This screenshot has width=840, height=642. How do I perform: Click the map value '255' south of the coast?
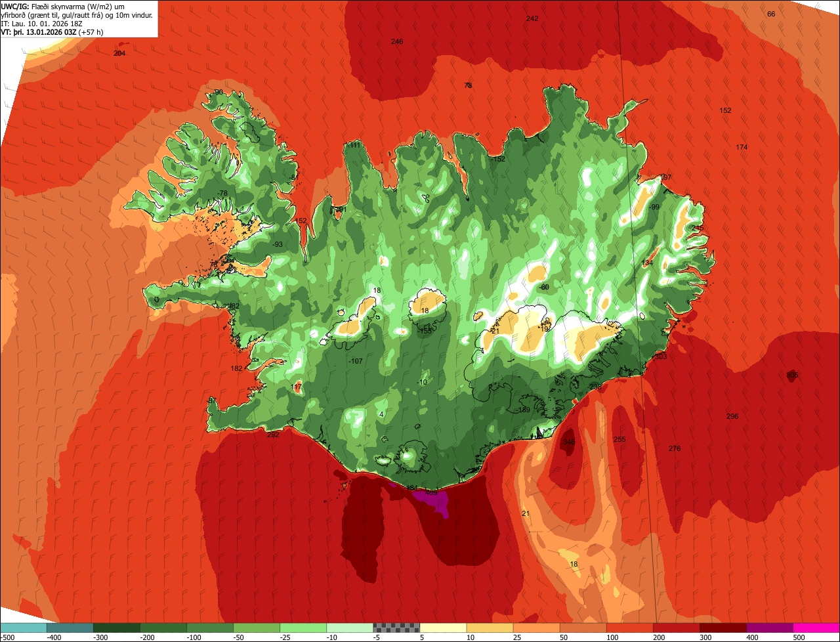coord(619,439)
